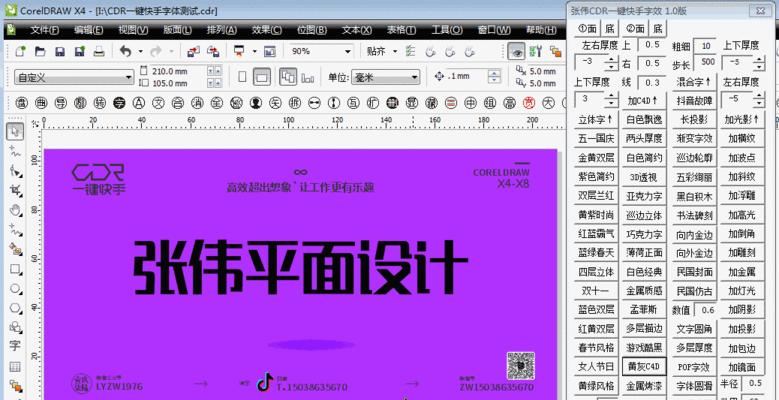Viewport: 779px width, 400px height.
Task: Click the 五一国庆 button
Action: (596, 139)
